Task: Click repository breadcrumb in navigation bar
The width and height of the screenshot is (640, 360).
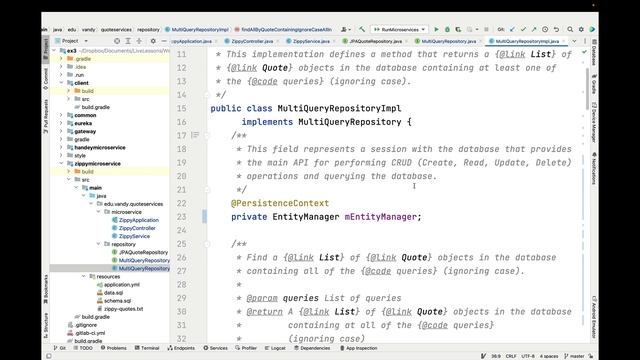Action: (x=148, y=29)
